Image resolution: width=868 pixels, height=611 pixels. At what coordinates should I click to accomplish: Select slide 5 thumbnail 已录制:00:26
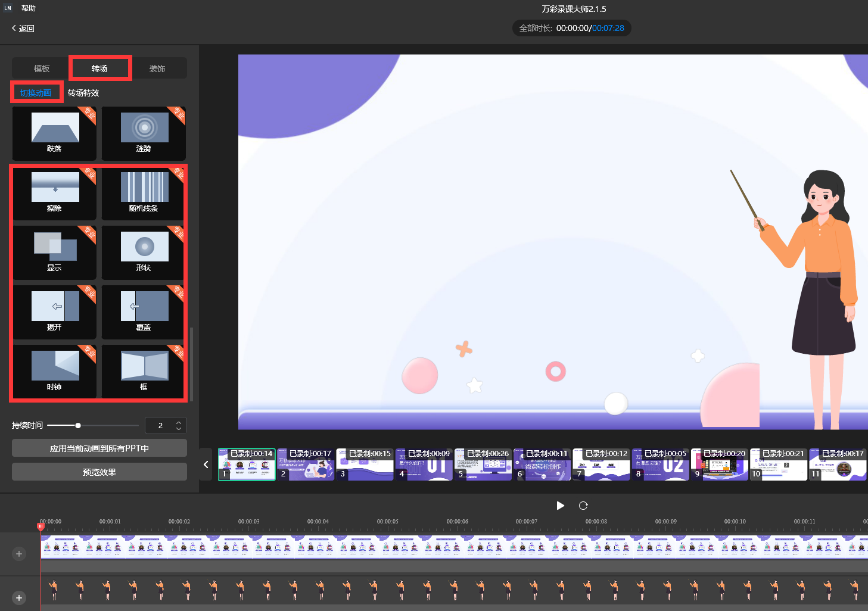[x=483, y=465]
